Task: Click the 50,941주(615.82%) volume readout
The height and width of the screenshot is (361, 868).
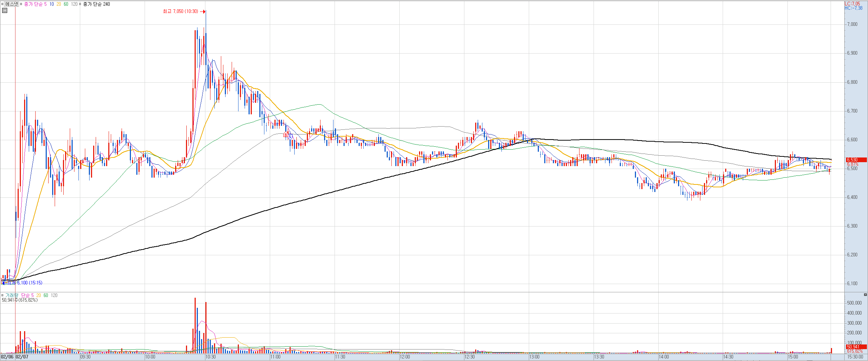Action: tap(19, 300)
